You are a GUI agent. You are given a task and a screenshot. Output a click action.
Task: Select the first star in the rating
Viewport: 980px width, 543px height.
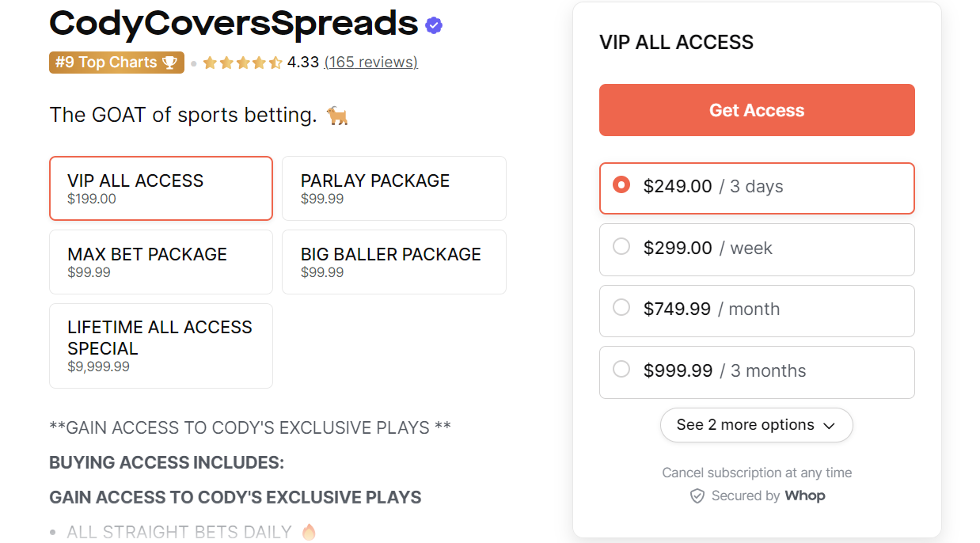click(x=210, y=62)
